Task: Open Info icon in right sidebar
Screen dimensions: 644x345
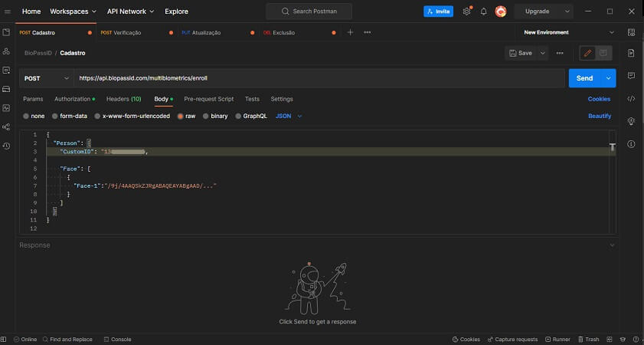Action: tap(631, 144)
